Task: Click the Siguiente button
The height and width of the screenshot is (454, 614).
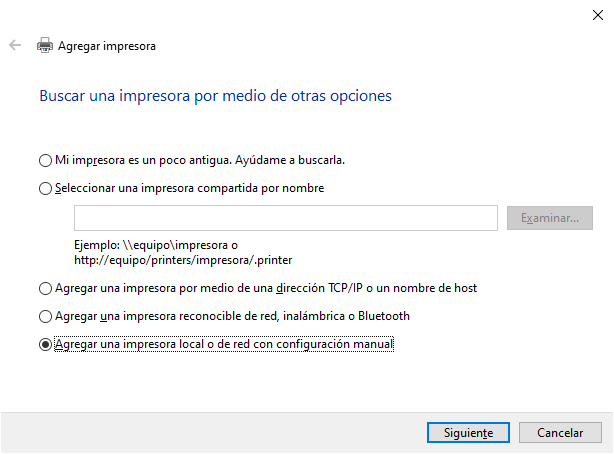Action: pyautogui.click(x=461, y=433)
